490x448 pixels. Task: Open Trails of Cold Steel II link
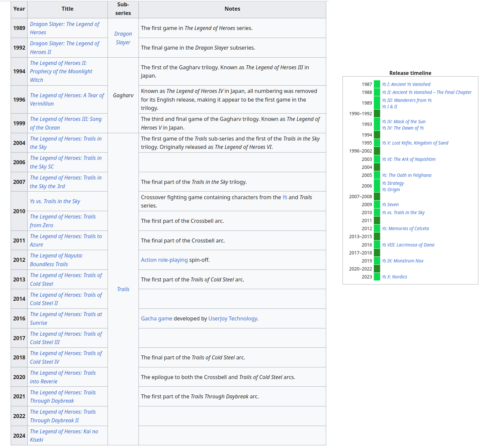point(66,299)
